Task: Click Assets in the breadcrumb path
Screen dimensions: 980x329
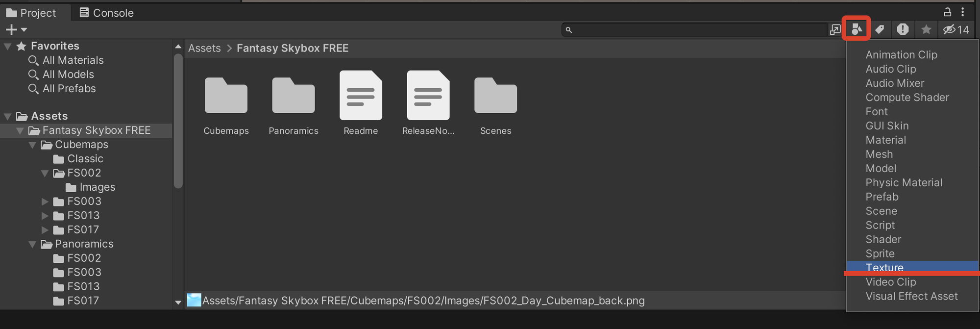Action: [204, 48]
